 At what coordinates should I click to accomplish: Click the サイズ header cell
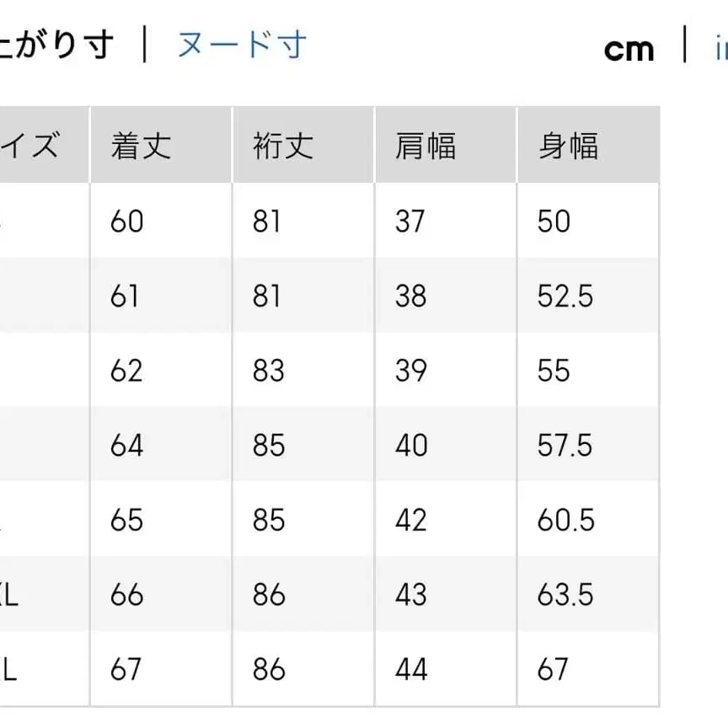point(34,145)
